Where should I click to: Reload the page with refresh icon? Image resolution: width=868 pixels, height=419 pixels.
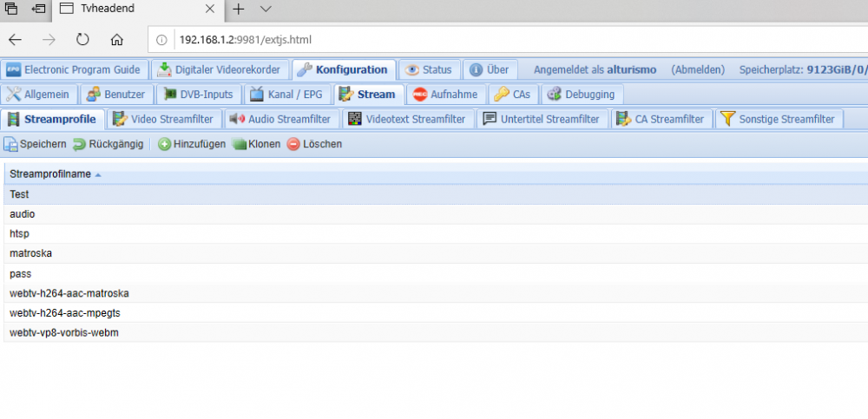pos(82,39)
